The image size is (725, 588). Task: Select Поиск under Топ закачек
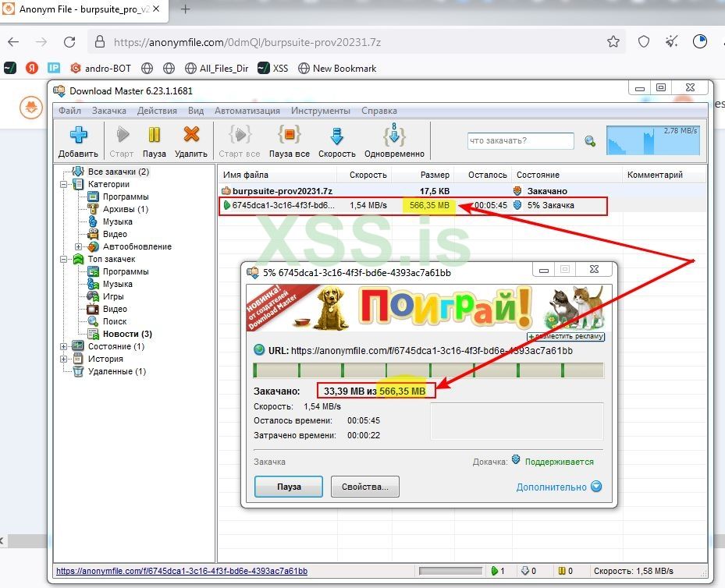point(115,321)
